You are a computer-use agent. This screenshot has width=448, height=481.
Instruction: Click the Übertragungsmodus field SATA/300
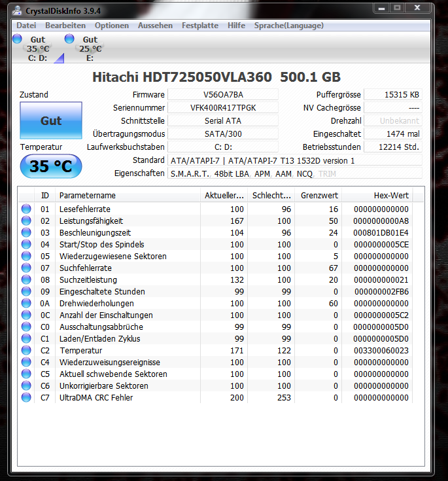click(x=223, y=134)
